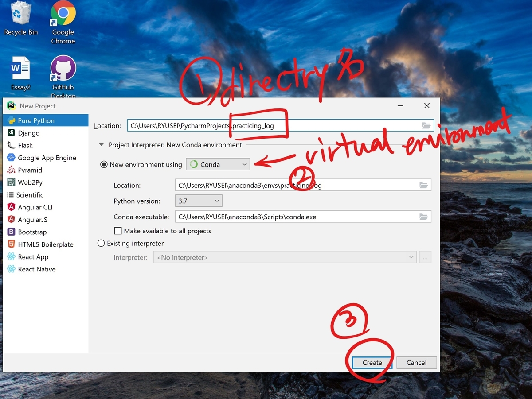Choose the Existing interpreter radio button

coord(101,243)
